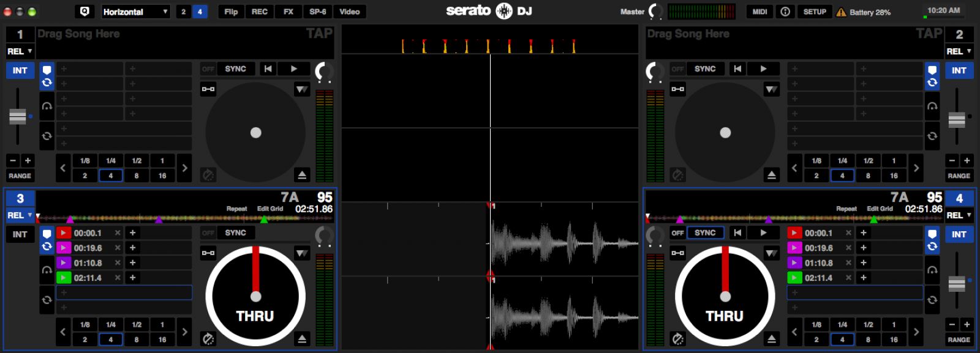Click Repeat on deck 4
Viewport: 980px width, 353px height.
pyautogui.click(x=846, y=209)
